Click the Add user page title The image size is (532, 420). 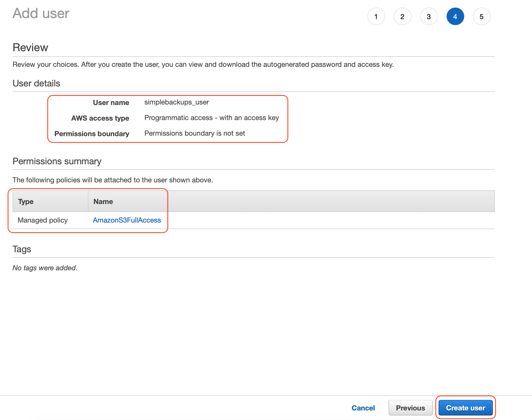coord(41,13)
